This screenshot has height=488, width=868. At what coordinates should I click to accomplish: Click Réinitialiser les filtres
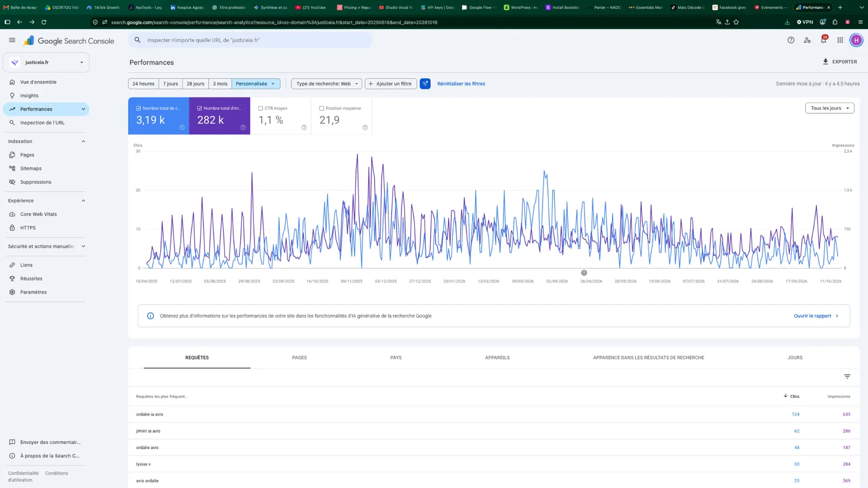tap(461, 84)
